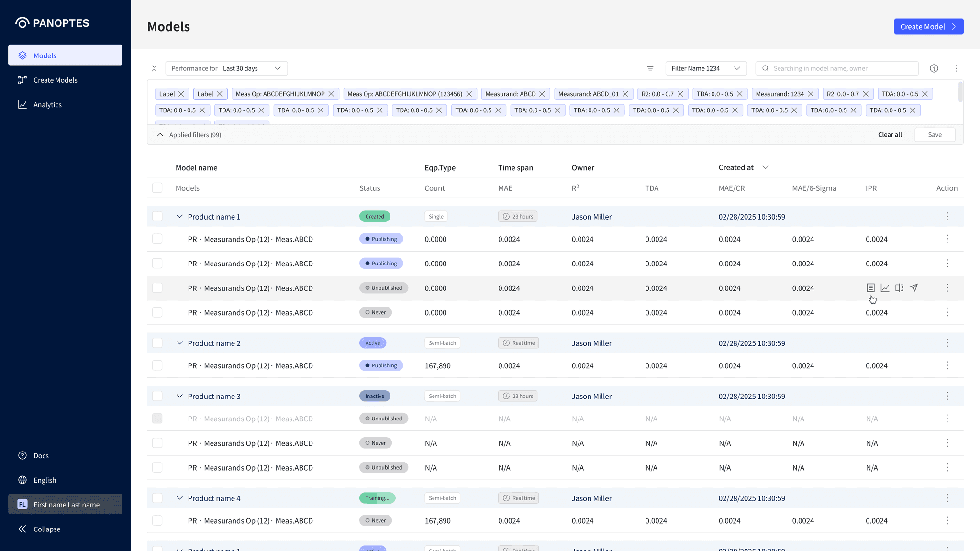
Task: Open Analytics in the sidebar
Action: (x=47, y=105)
